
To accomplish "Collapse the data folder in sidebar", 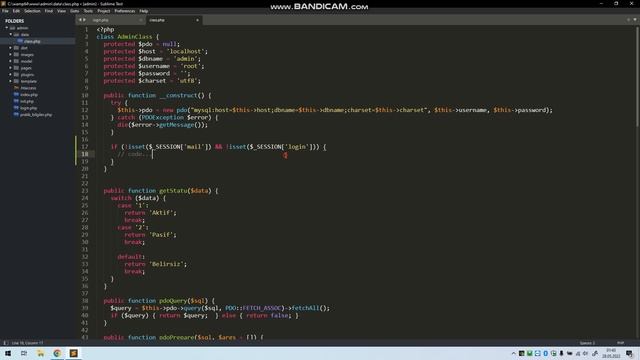I will (x=11, y=35).
